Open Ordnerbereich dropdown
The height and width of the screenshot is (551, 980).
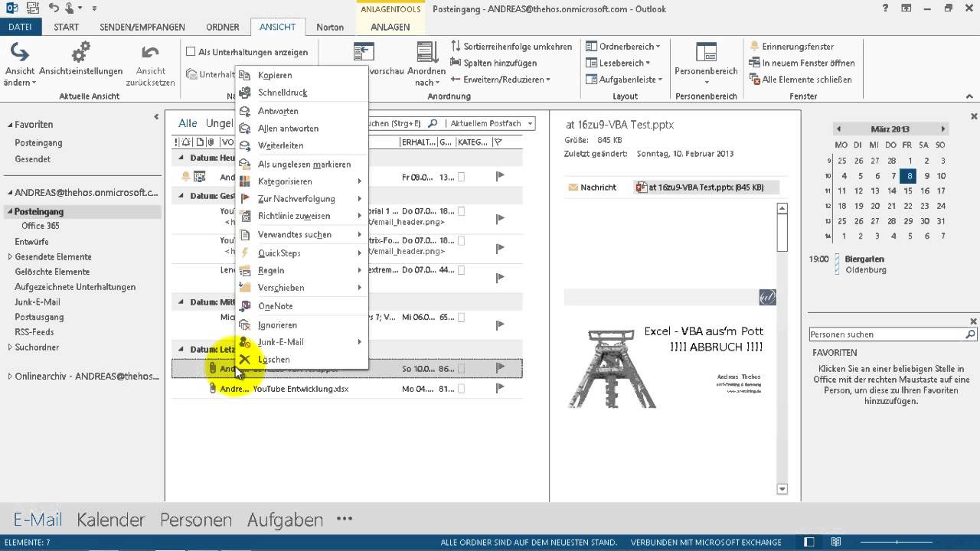623,47
